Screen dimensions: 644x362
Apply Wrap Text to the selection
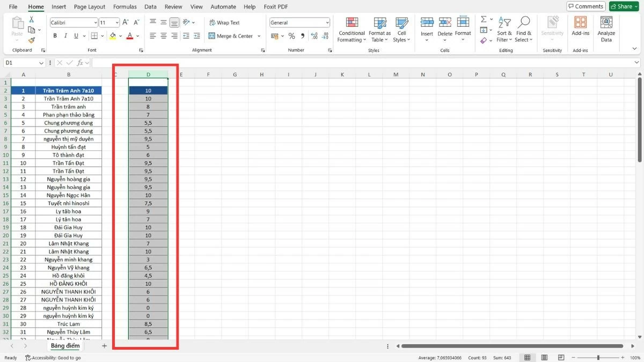click(225, 23)
